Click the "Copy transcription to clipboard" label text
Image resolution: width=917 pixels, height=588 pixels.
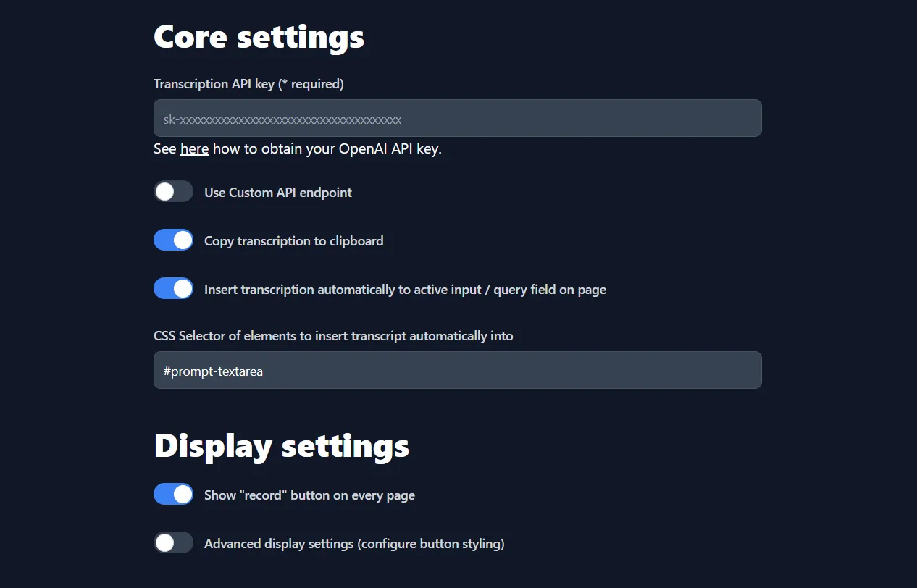pyautogui.click(x=293, y=241)
